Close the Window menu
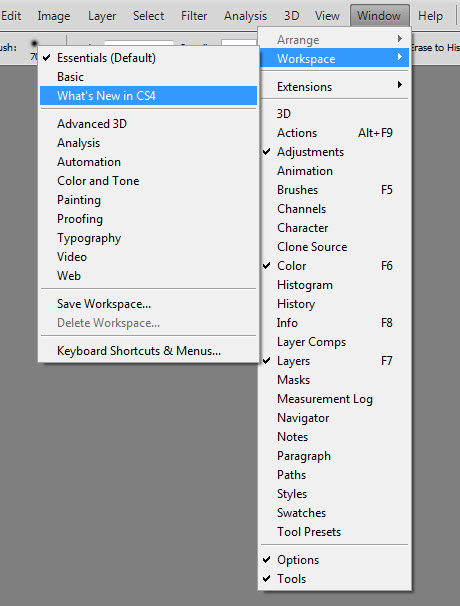 click(379, 16)
